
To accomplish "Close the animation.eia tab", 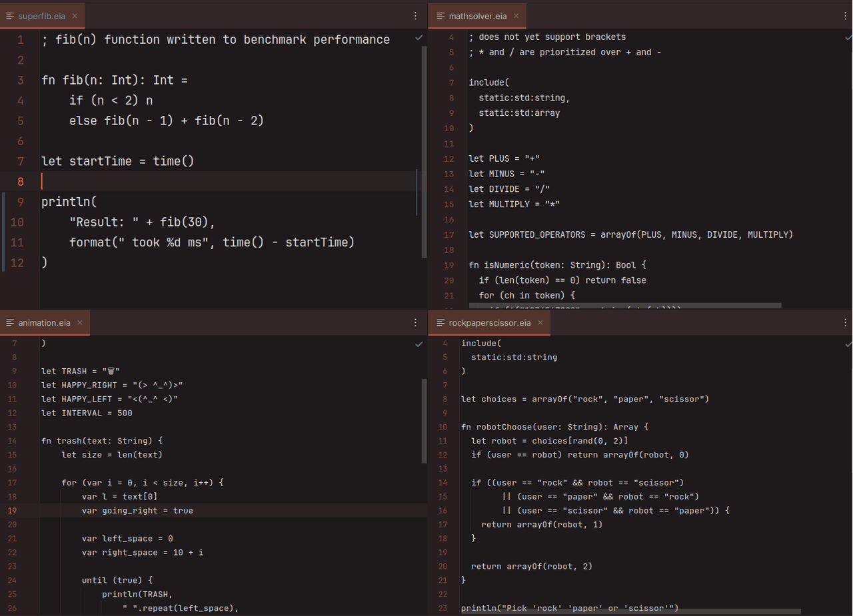I will pyautogui.click(x=79, y=323).
